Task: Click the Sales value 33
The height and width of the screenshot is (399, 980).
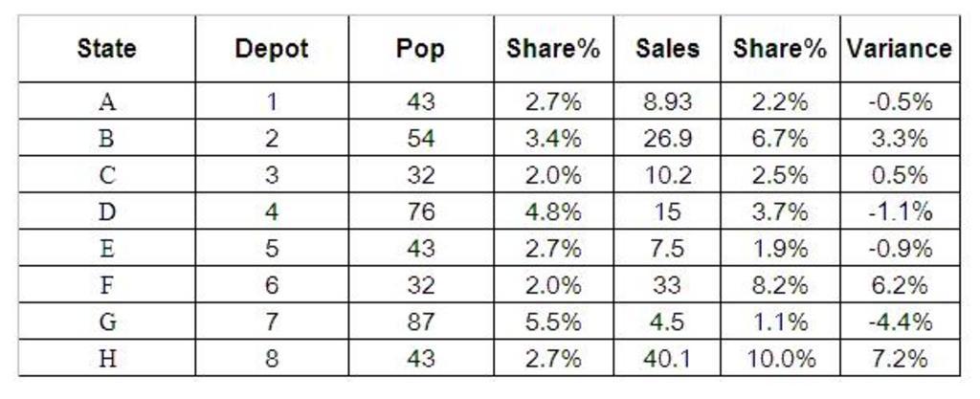Action: [x=667, y=286]
